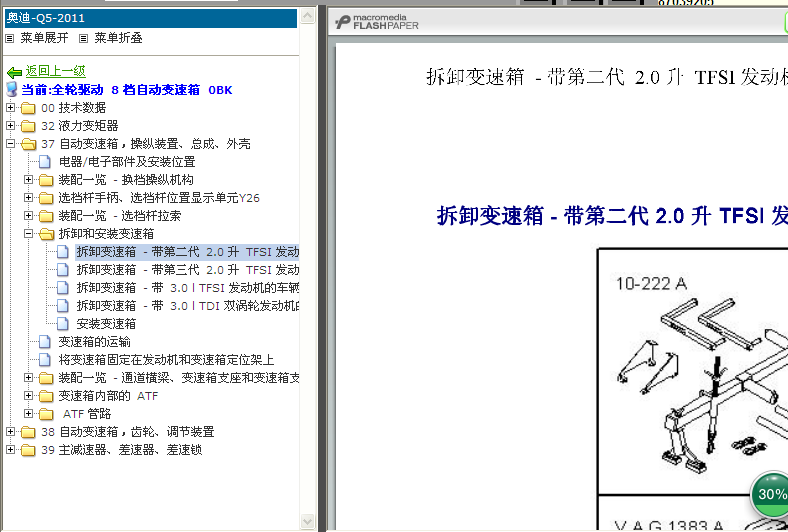Click folder icon beside 装配一览 - 选档杆拉索
This screenshot has height=532, width=788.
point(46,216)
